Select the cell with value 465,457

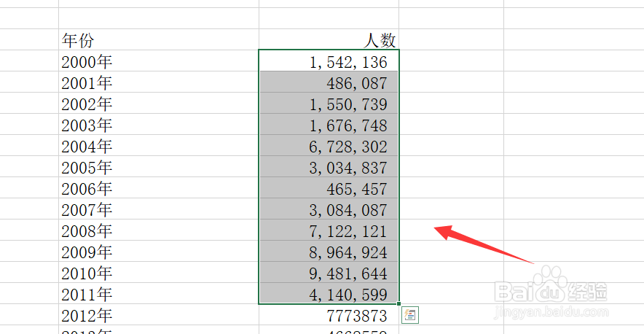click(329, 188)
